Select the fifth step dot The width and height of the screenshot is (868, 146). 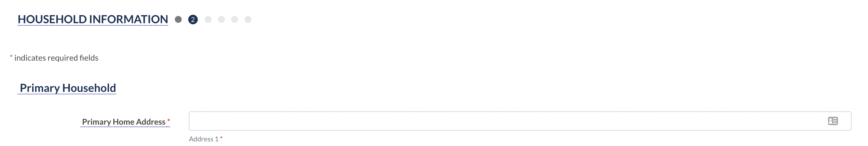click(235, 19)
